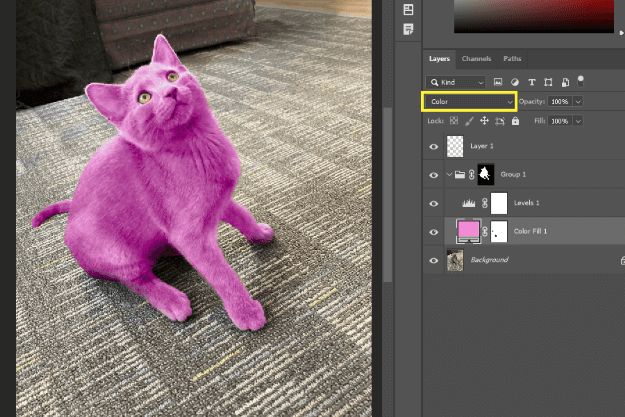Image resolution: width=625 pixels, height=417 pixels.
Task: Click the Opacity 100% value field
Action: pos(560,102)
